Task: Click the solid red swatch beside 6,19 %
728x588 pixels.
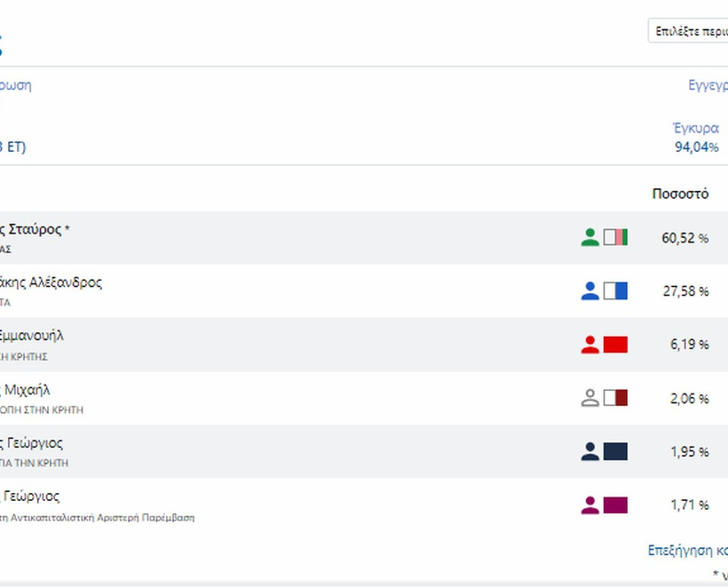Action: [615, 345]
